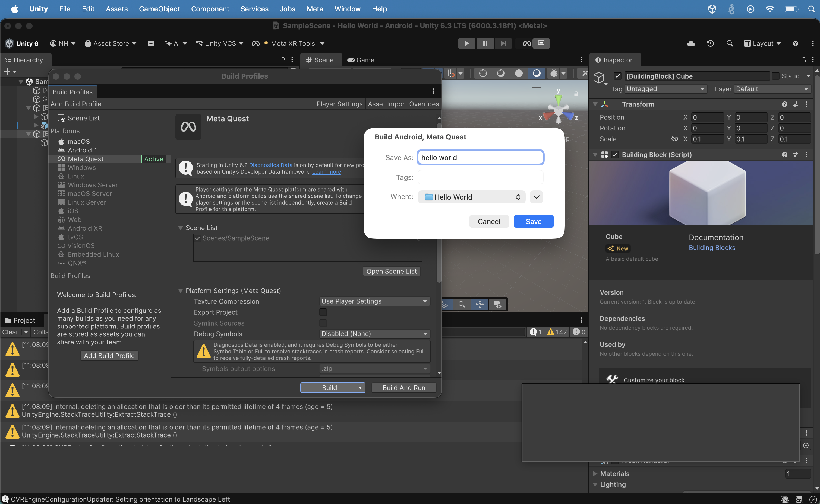This screenshot has width=820, height=504.
Task: Open Player Settings from Build Profiles
Action: pos(339,104)
